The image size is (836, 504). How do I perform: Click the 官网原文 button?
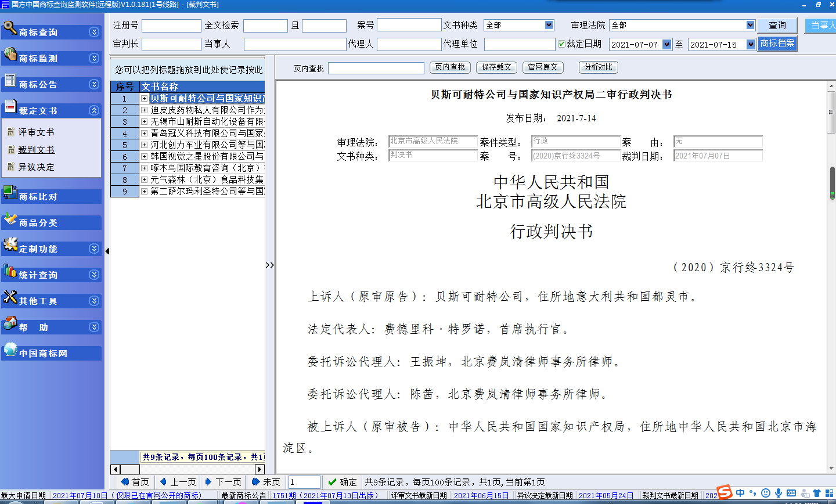(543, 67)
